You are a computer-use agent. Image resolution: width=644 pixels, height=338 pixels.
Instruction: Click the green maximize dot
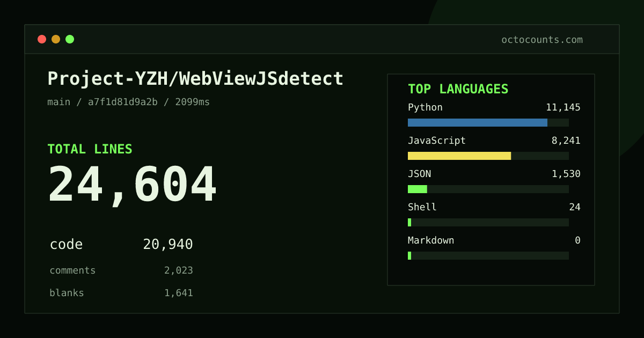coord(70,39)
